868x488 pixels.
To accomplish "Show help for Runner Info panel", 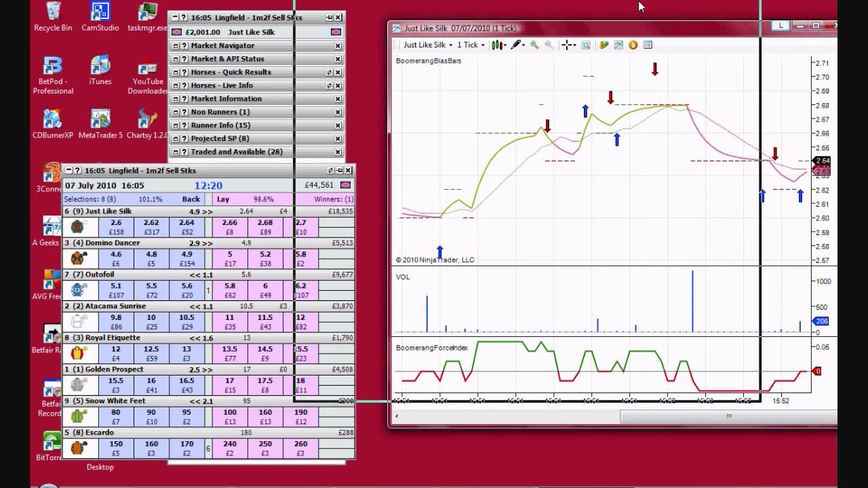I will coord(184,125).
